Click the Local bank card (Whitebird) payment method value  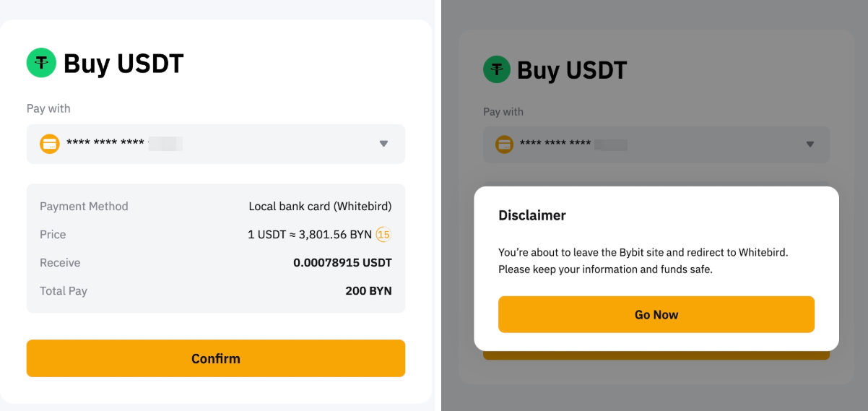(320, 207)
